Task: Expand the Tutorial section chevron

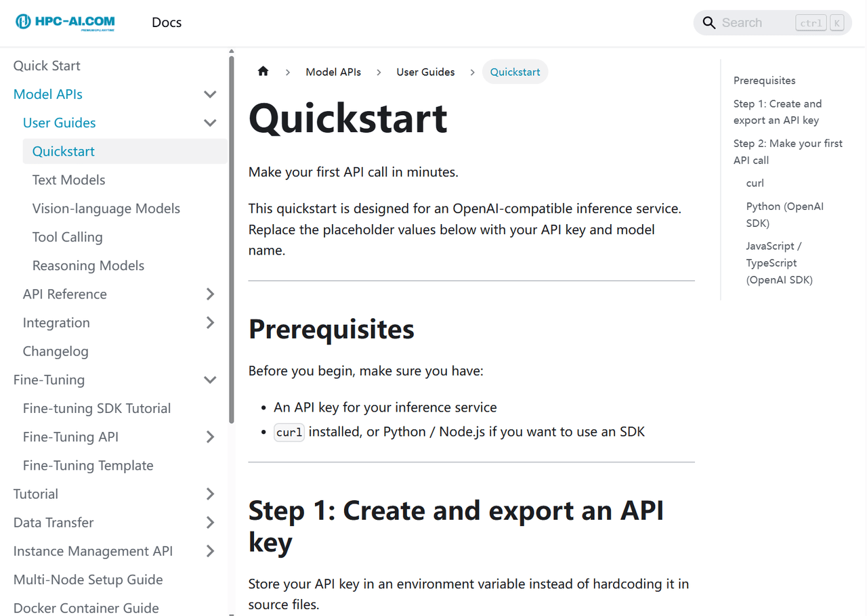Action: coord(210,494)
